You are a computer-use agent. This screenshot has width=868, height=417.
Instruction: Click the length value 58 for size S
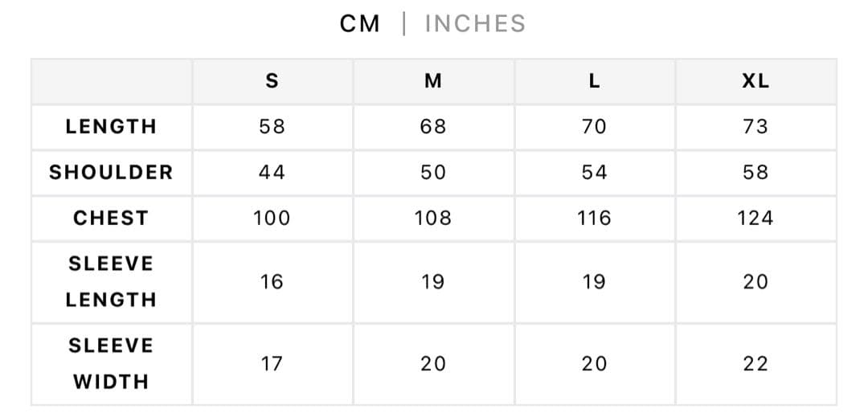[x=272, y=127]
